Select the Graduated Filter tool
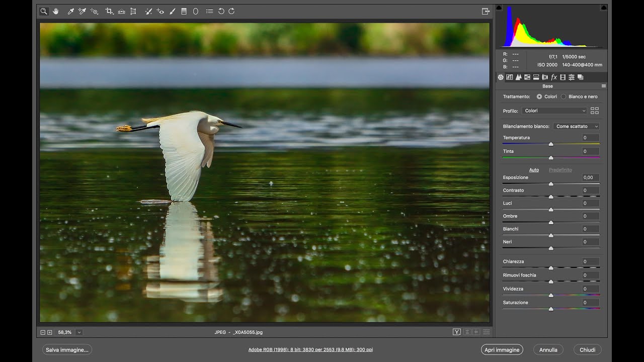Viewport: 644px width, 362px height. (184, 11)
